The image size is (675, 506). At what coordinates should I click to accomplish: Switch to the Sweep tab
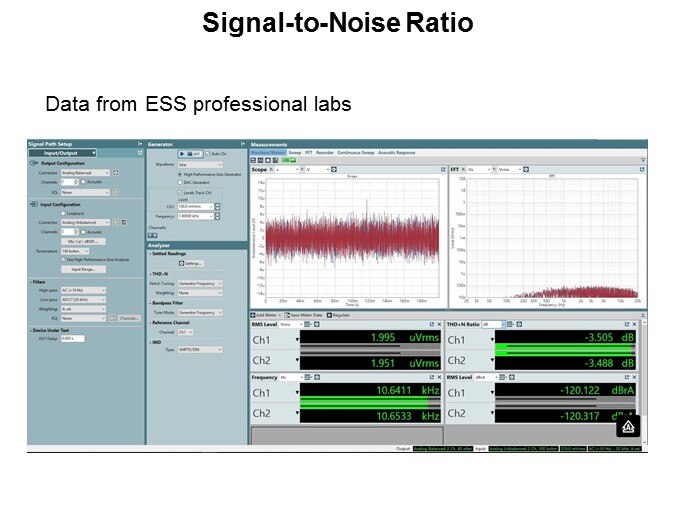[x=295, y=152]
